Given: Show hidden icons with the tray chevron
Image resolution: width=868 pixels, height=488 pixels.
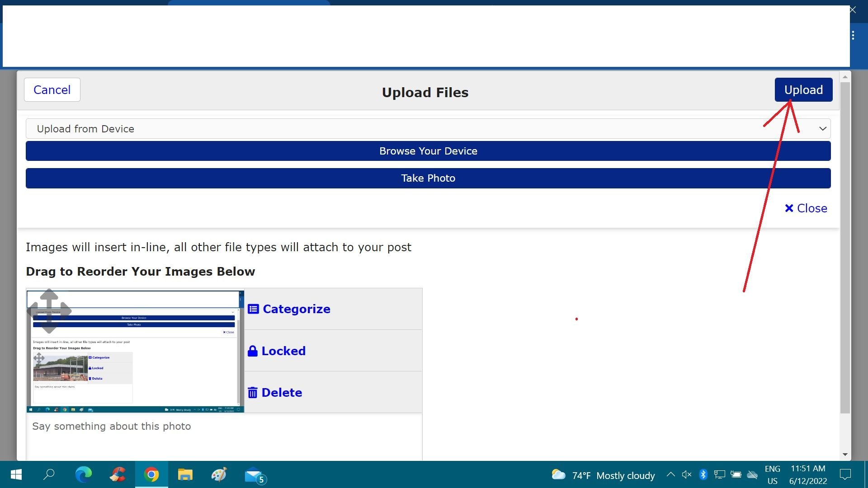Looking at the screenshot, I should pyautogui.click(x=671, y=474).
